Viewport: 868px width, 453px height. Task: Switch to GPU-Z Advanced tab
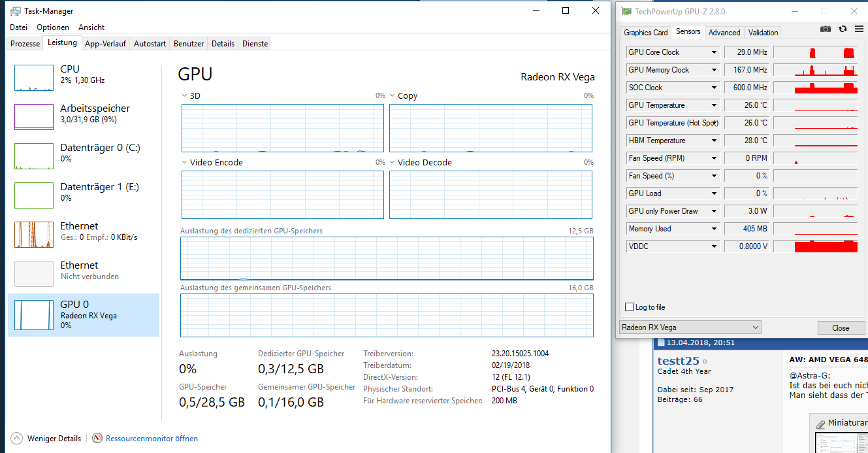724,33
